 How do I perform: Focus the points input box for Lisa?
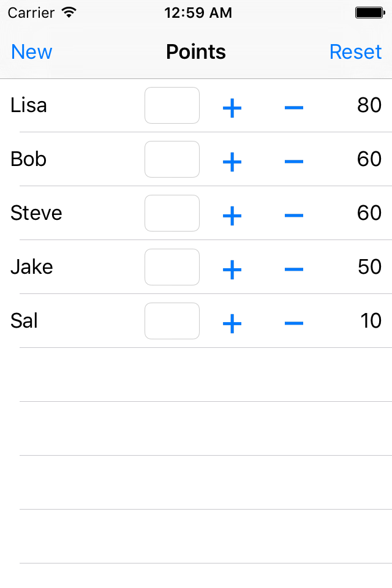point(171,105)
